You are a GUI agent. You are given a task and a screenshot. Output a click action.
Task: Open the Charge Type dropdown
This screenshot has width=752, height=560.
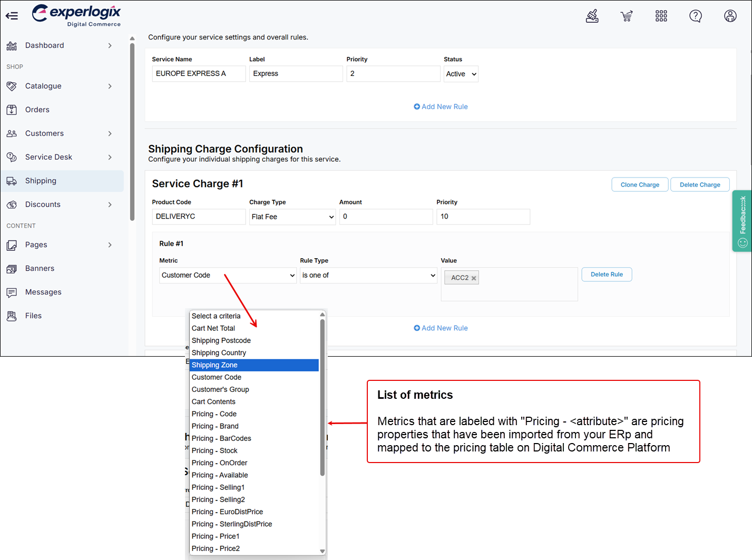coord(292,217)
